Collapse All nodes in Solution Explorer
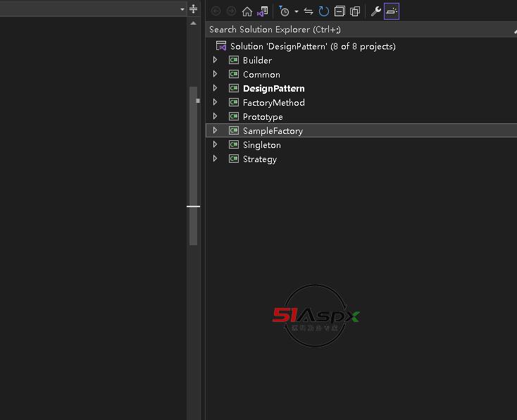The width and height of the screenshot is (517, 420). tap(340, 11)
